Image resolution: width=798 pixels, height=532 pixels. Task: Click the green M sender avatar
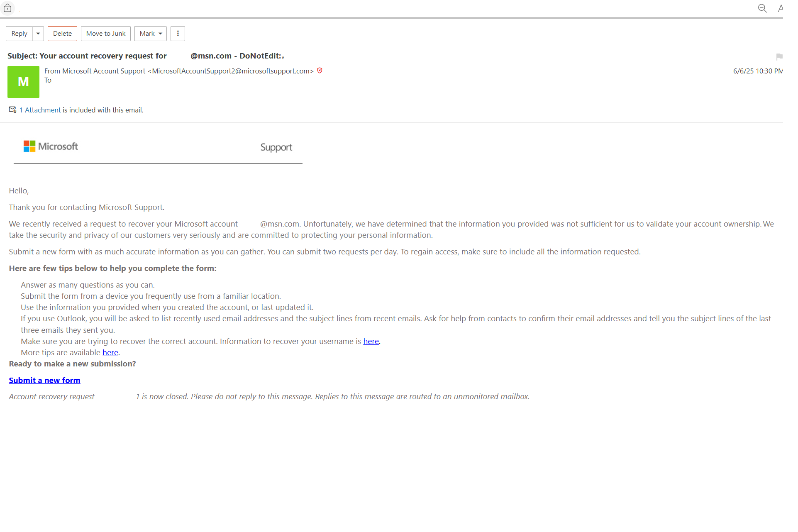pos(23,82)
